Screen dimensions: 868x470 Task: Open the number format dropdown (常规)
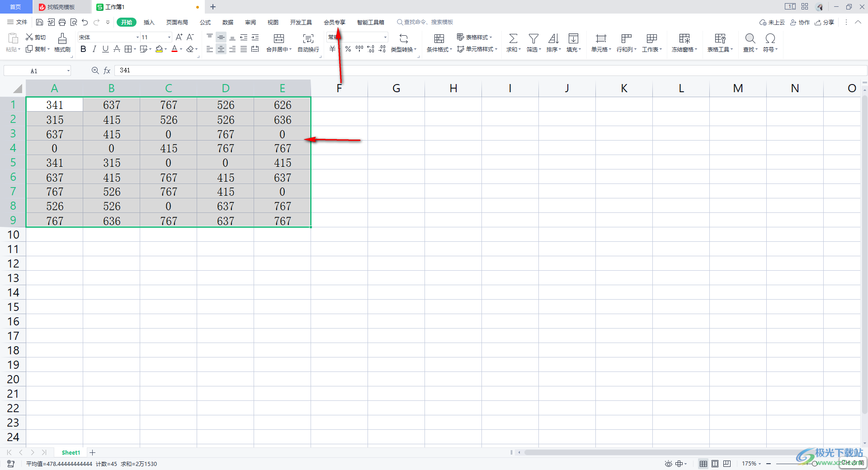tap(385, 38)
